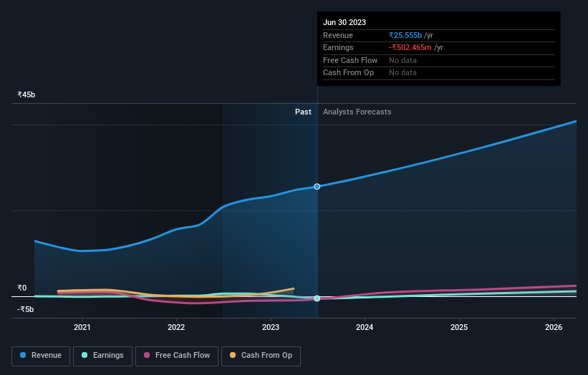Click the 2025 x-axis label

click(x=459, y=328)
